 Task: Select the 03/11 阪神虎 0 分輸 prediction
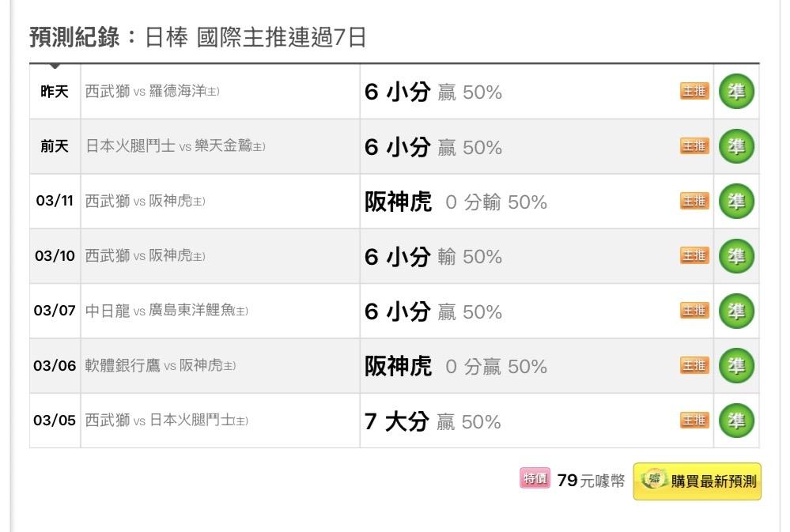[455, 202]
